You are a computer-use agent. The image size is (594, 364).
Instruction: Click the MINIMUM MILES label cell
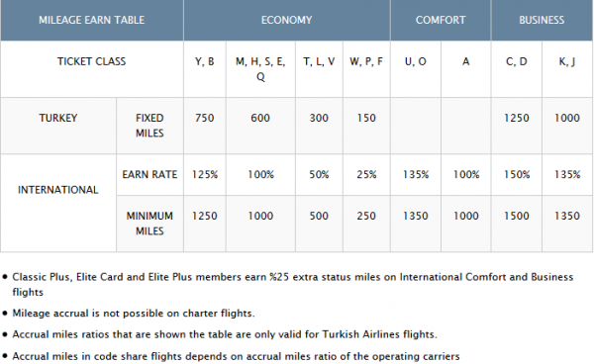pyautogui.click(x=149, y=224)
